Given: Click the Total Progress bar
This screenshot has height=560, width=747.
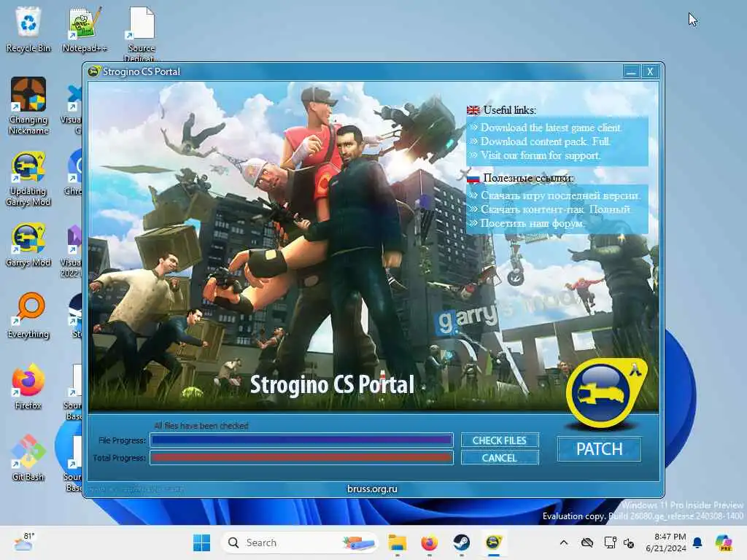Looking at the screenshot, I should 301,458.
